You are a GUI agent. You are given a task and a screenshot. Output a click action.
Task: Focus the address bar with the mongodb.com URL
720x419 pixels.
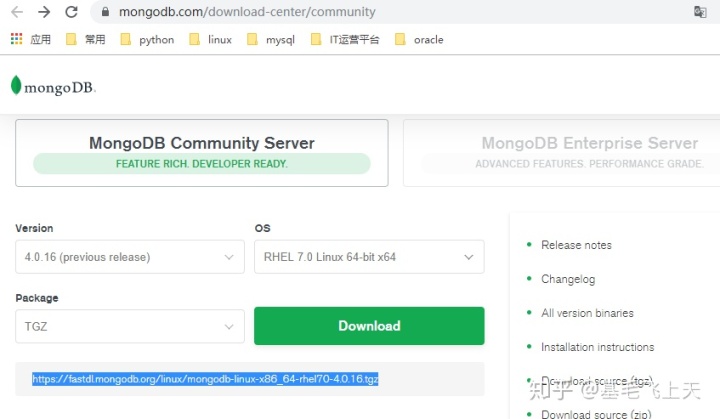pyautogui.click(x=247, y=12)
